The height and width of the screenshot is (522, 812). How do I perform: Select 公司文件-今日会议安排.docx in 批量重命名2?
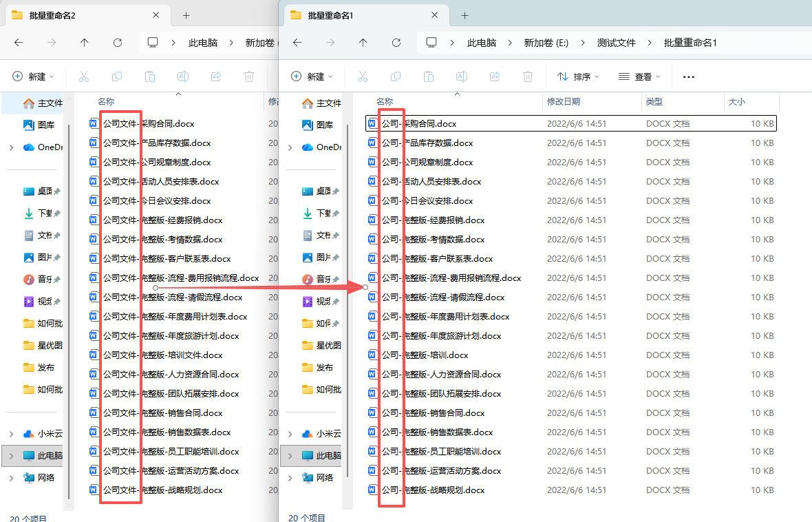pyautogui.click(x=150, y=200)
